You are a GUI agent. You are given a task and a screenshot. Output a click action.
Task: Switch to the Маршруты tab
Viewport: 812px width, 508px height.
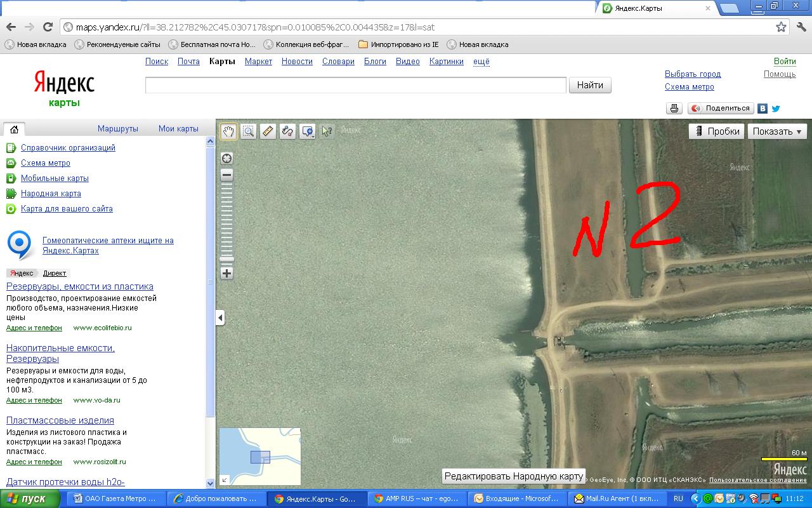(117, 129)
